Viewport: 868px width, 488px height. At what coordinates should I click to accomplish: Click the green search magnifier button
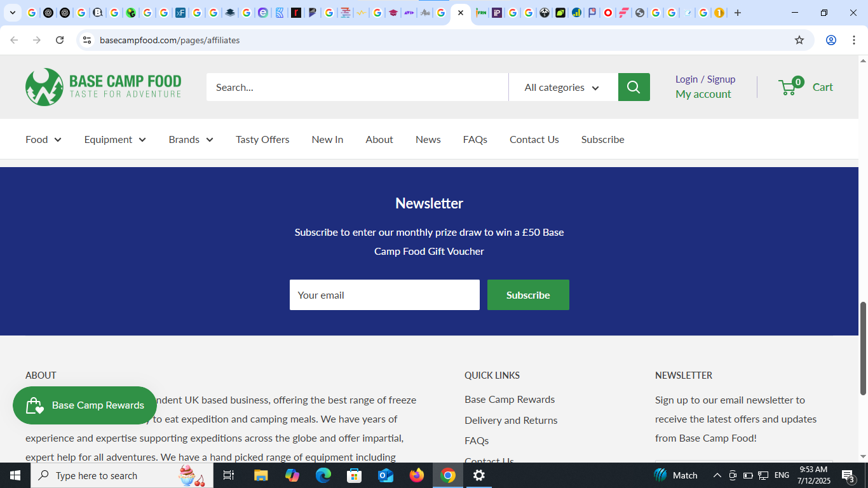634,87
